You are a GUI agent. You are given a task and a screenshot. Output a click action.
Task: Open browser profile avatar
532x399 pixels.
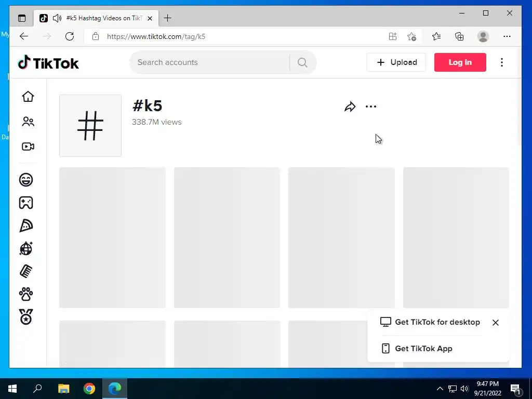point(483,36)
